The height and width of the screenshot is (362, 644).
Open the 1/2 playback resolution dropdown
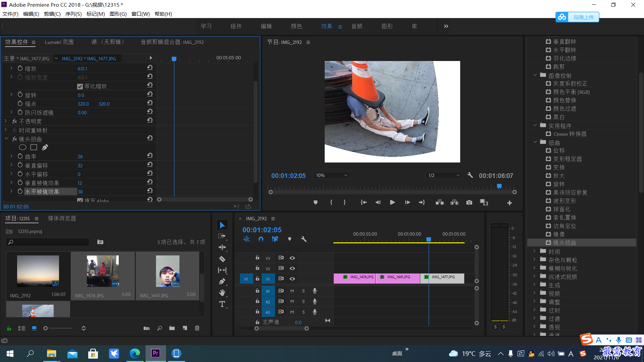tap(444, 175)
